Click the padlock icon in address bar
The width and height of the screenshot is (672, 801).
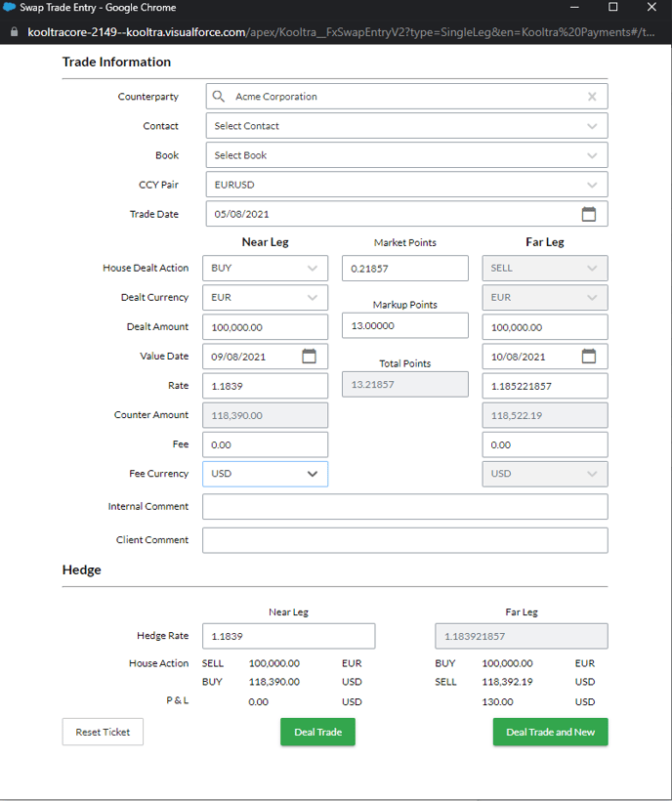[13, 31]
